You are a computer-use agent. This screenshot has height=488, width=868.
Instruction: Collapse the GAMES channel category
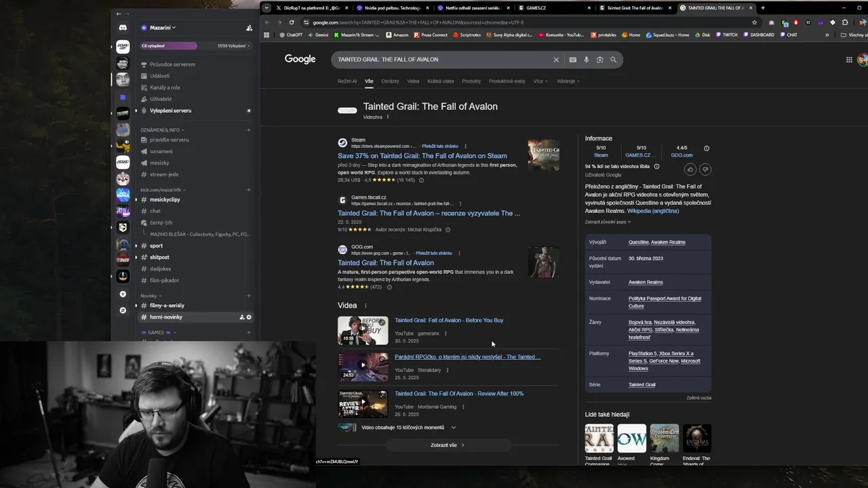(160, 333)
